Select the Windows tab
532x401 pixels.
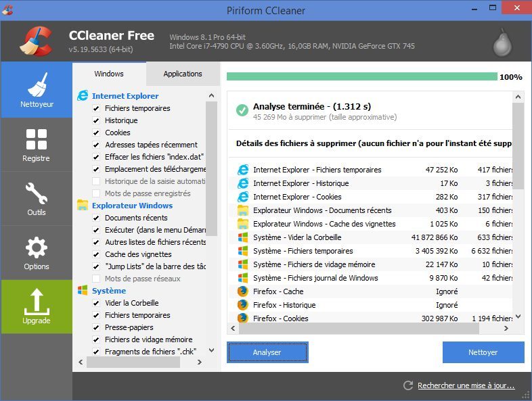tap(109, 74)
